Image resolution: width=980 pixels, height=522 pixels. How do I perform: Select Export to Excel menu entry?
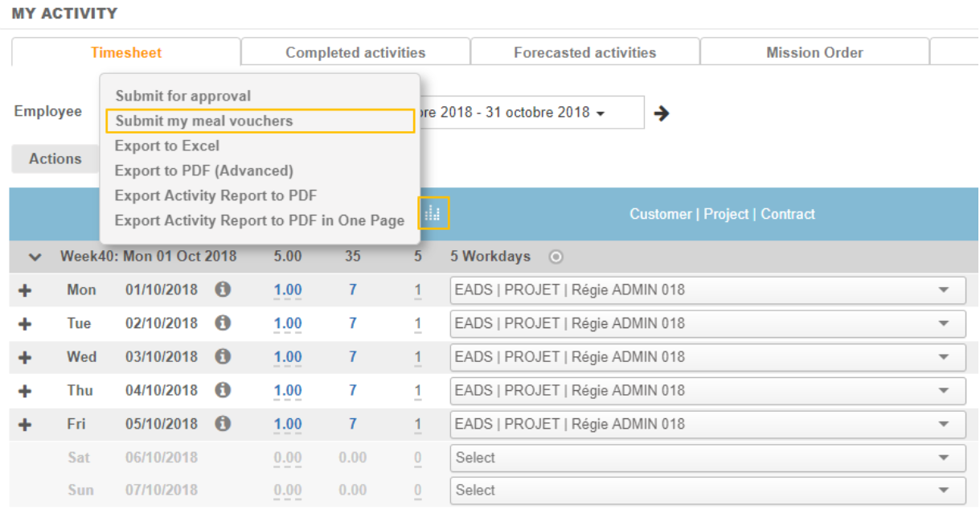click(x=167, y=146)
